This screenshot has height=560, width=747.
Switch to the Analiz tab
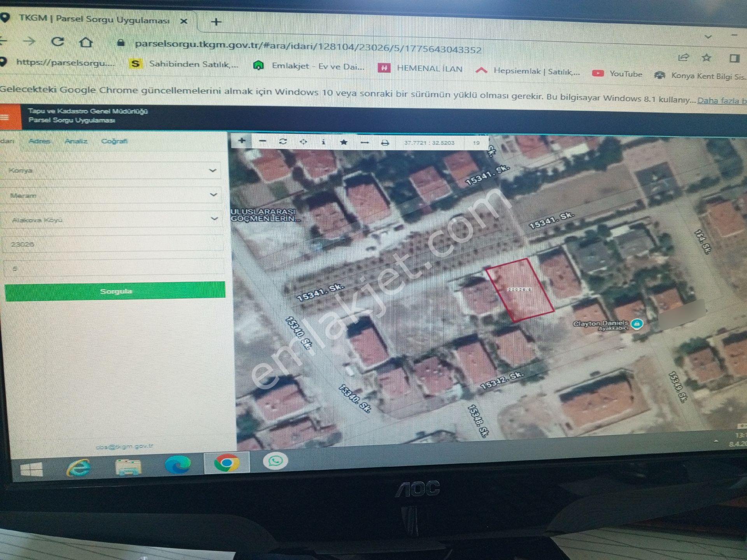[76, 141]
